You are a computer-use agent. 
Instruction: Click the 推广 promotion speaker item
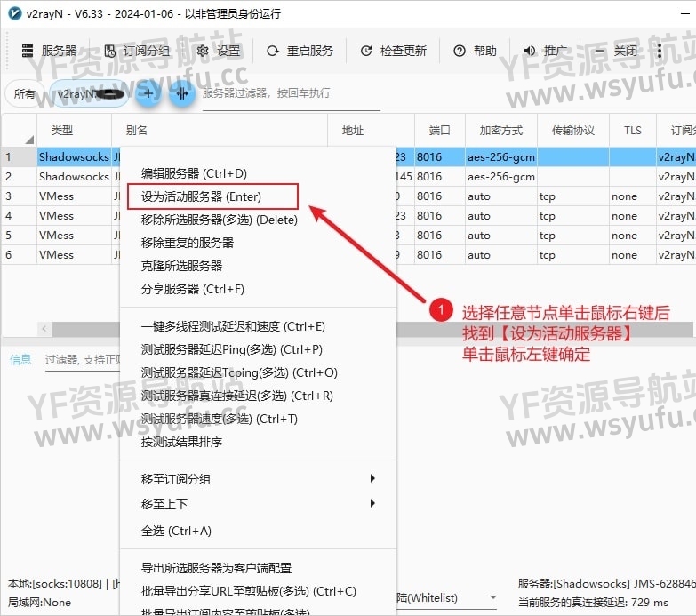(x=545, y=51)
